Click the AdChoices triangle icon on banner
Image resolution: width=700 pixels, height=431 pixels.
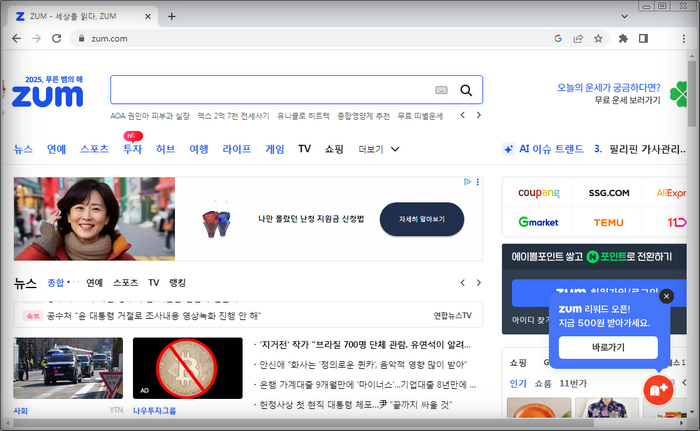[467, 182]
